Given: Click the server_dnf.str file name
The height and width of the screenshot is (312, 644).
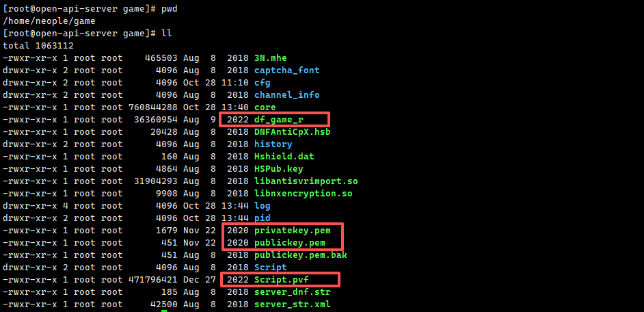Looking at the screenshot, I should [x=292, y=292].
